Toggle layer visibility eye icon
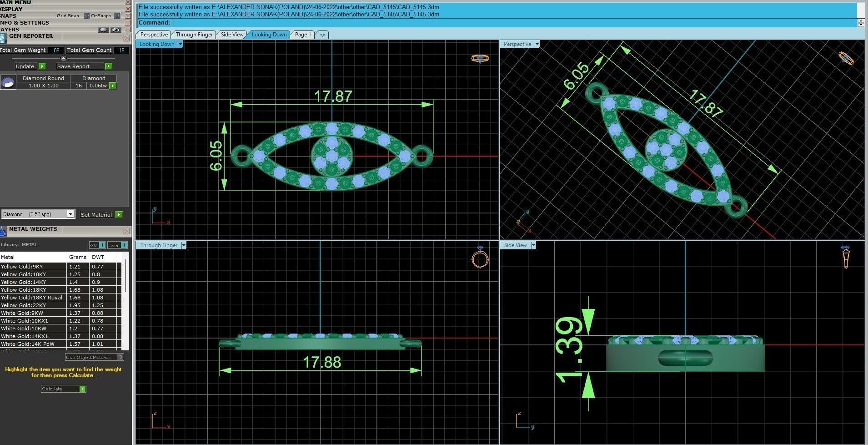The width and height of the screenshot is (868, 445). (116, 30)
